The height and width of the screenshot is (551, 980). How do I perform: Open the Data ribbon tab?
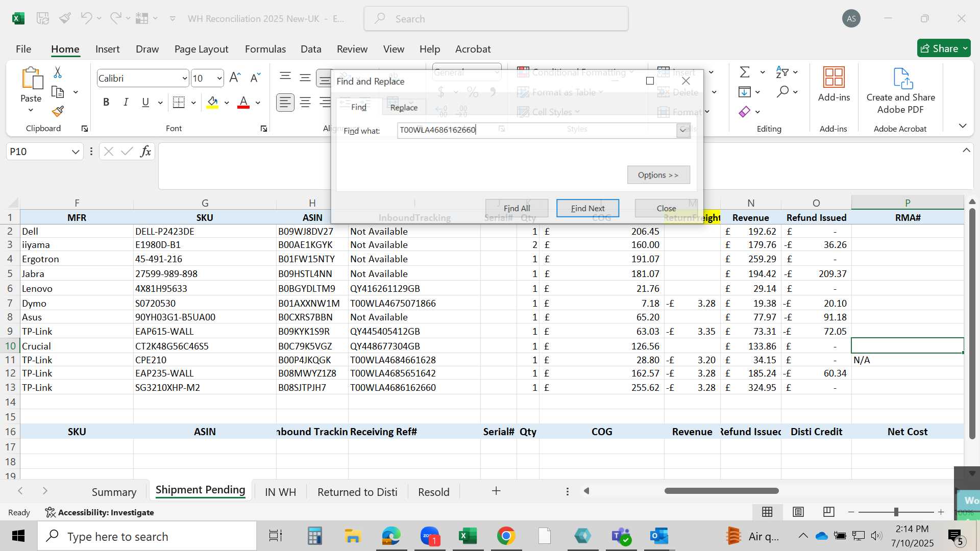coord(311,49)
